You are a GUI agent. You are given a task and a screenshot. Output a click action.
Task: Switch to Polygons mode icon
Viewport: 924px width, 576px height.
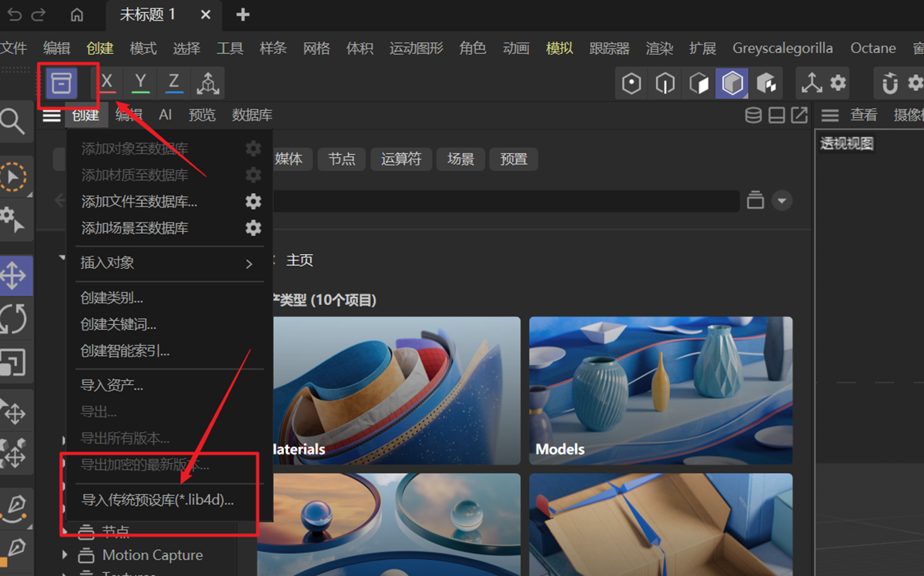pos(699,83)
